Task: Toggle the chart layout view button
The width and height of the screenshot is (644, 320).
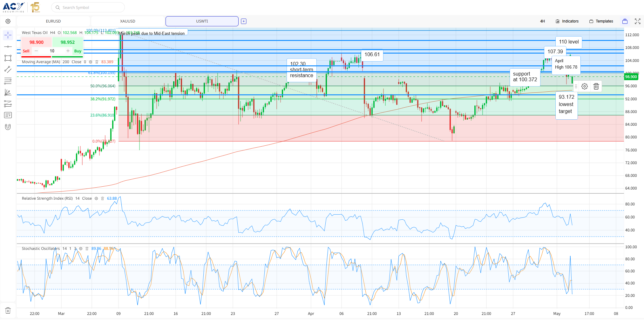Action: coord(625,21)
